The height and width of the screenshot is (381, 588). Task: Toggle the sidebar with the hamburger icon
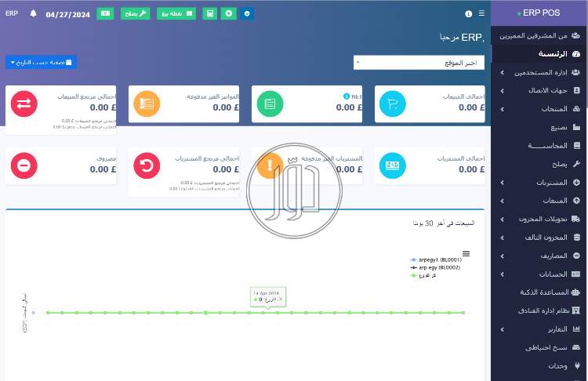(481, 13)
